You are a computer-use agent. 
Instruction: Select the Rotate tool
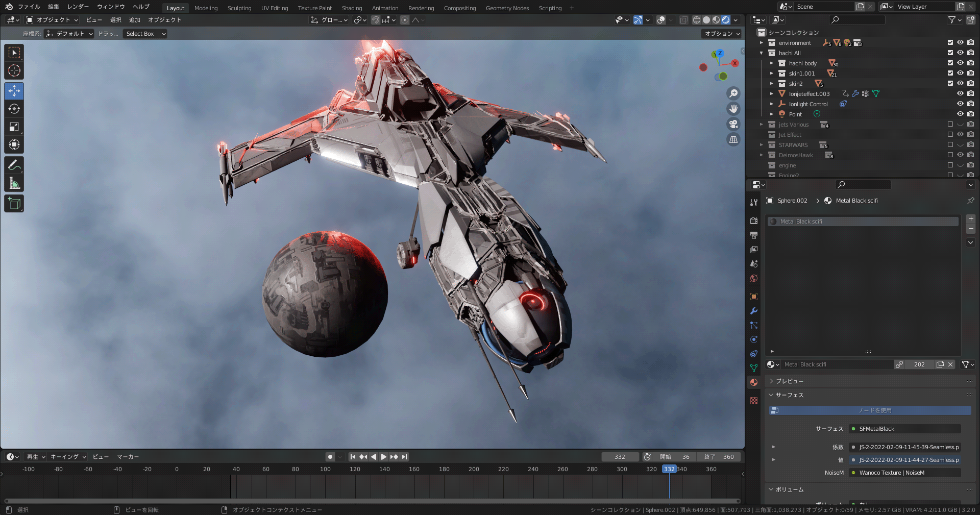[14, 109]
